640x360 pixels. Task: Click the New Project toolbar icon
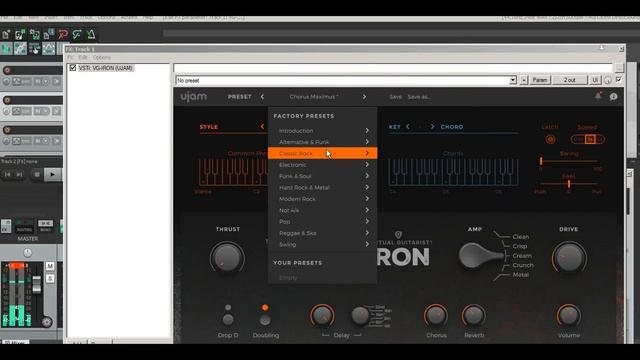tap(6, 35)
